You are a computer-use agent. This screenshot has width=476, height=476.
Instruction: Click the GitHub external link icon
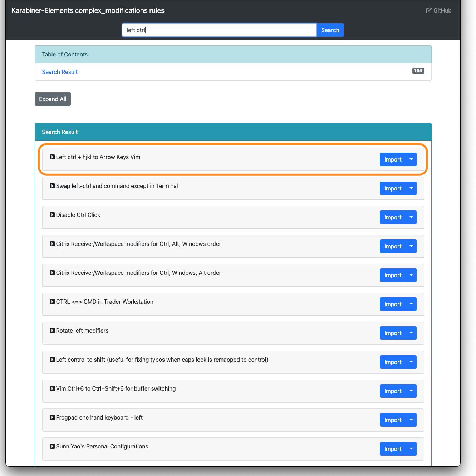(429, 11)
